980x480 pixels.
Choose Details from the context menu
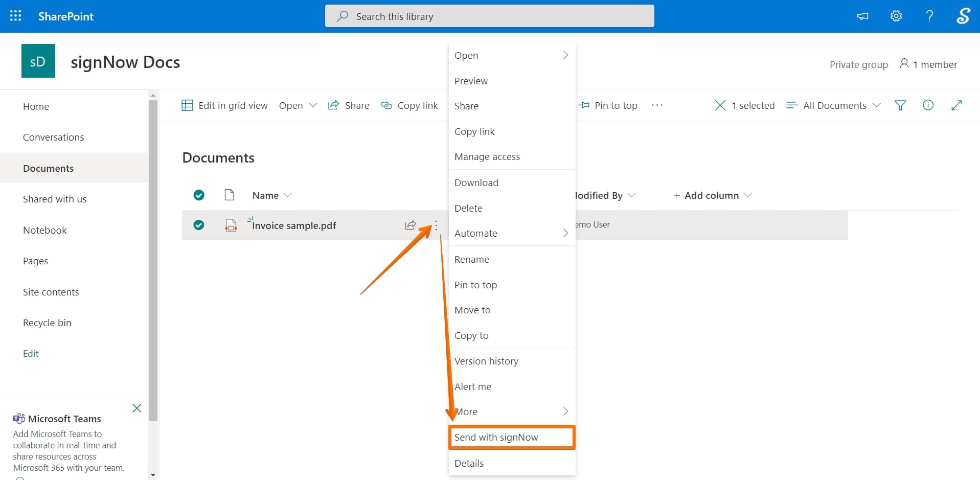point(512,463)
